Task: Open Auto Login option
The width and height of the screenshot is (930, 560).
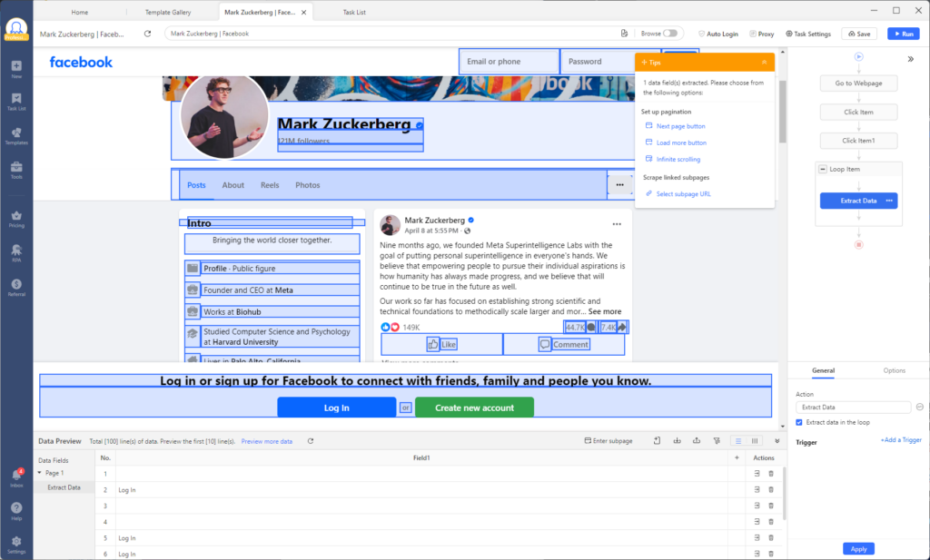Action: point(718,34)
